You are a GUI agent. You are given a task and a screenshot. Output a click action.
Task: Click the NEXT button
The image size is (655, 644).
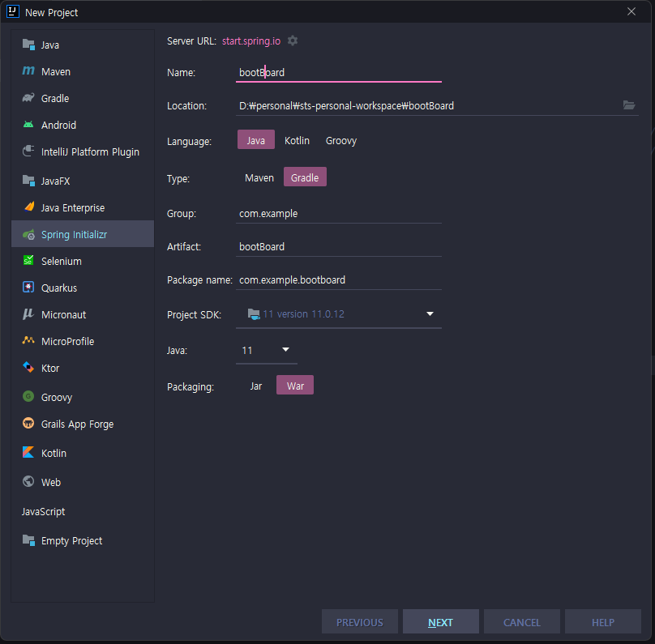441,621
